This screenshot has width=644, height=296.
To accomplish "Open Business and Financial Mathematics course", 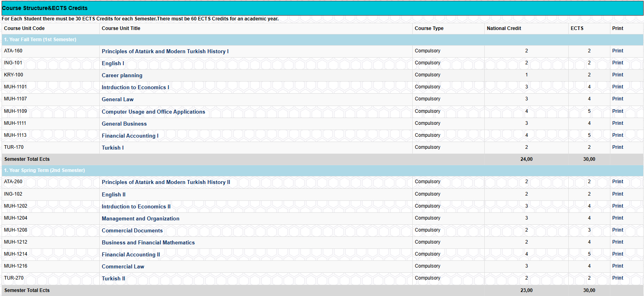I will coord(148,243).
